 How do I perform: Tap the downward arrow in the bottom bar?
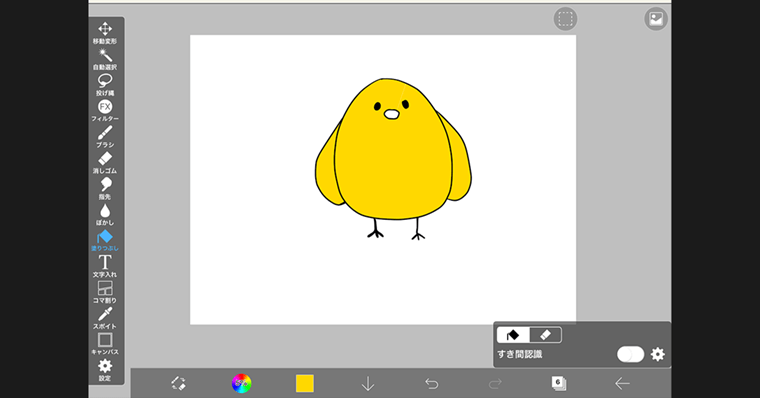368,383
